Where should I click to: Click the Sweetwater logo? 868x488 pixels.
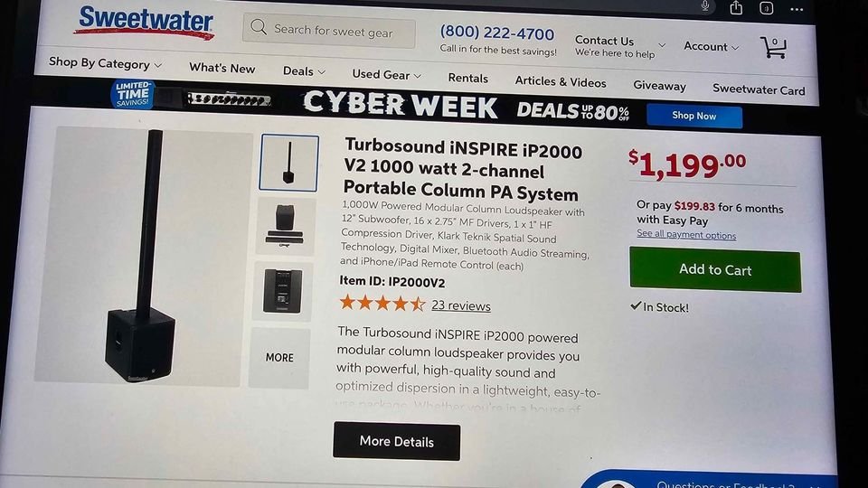point(145,23)
